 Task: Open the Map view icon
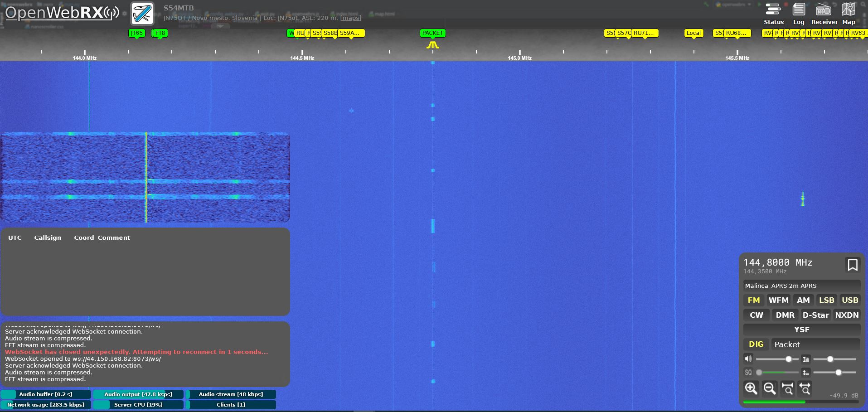point(849,14)
